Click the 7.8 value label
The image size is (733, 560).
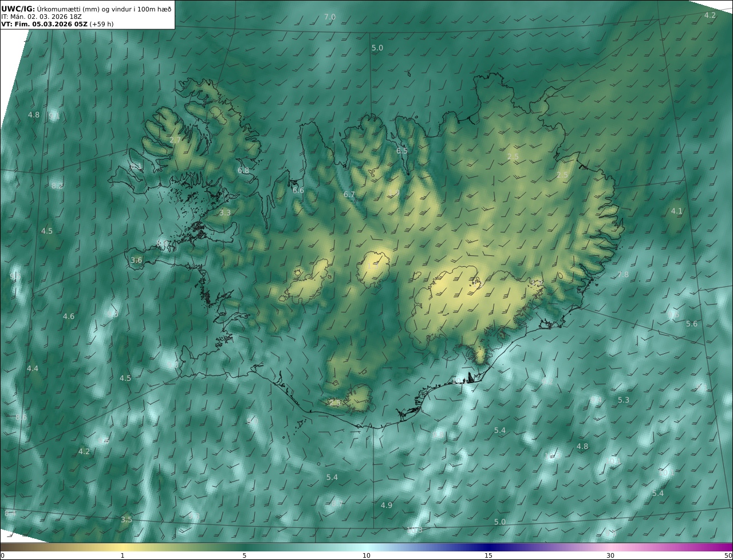[623, 275]
